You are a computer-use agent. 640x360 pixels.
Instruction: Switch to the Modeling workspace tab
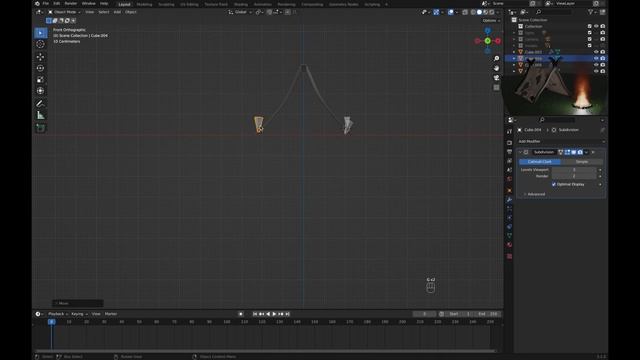click(144, 4)
